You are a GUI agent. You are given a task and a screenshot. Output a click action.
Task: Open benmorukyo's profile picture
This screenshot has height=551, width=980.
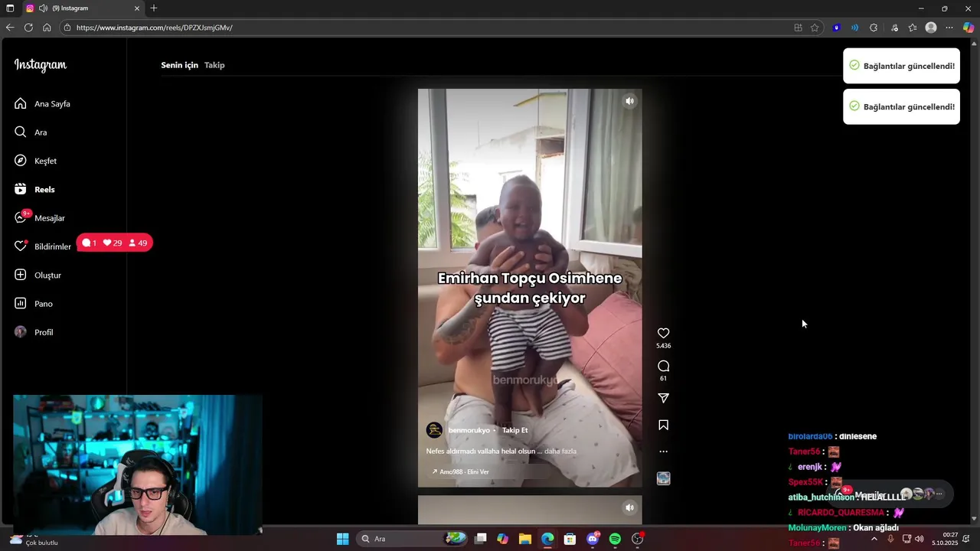(x=434, y=430)
